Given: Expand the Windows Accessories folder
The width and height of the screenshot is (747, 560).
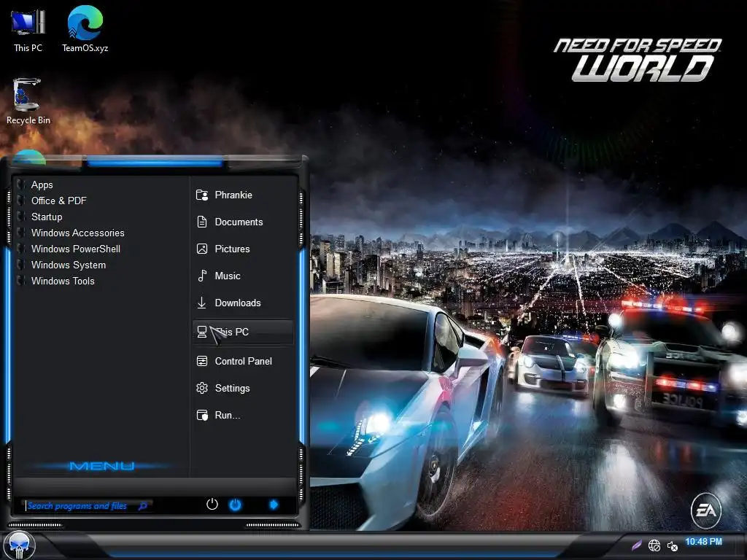Looking at the screenshot, I should point(77,233).
